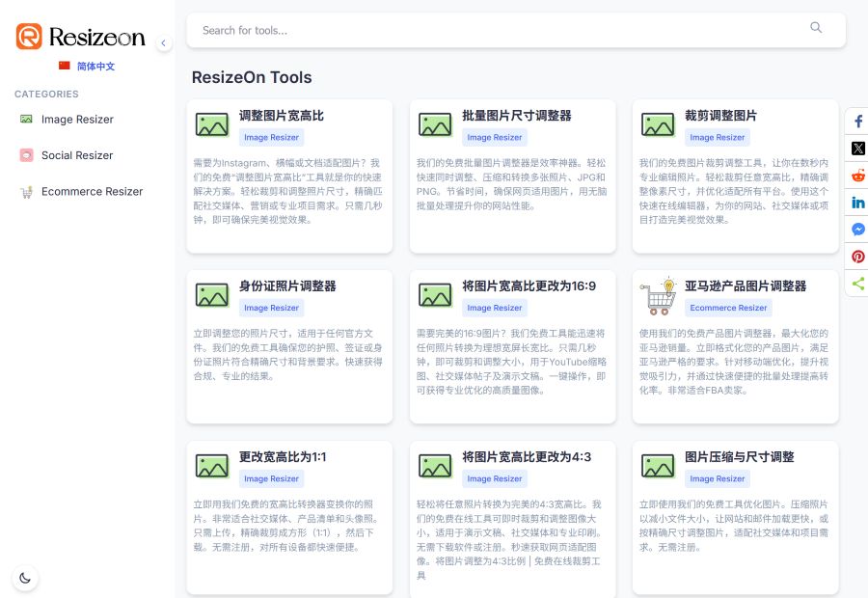
Task: Click the Search for tools input field
Action: 497,30
